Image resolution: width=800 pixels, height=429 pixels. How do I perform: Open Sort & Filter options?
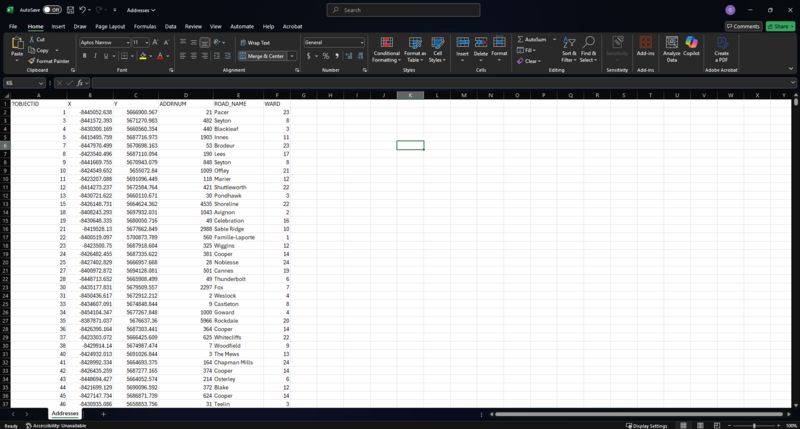[x=568, y=49]
